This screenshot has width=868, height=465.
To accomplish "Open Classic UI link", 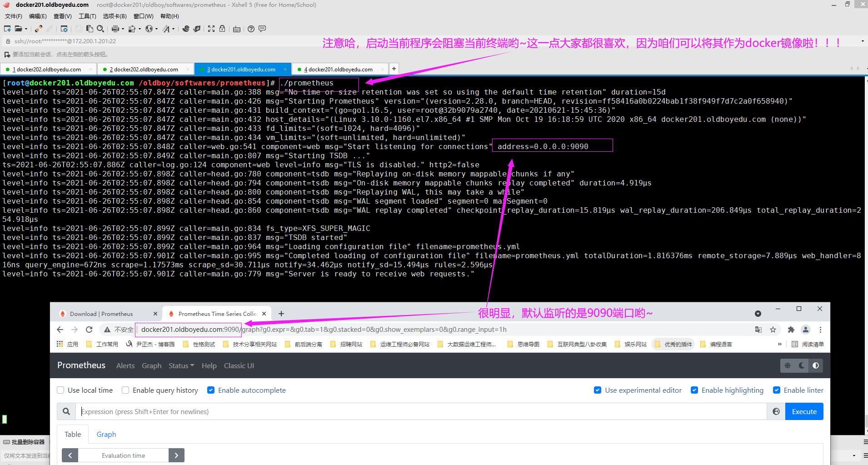I will [239, 365].
